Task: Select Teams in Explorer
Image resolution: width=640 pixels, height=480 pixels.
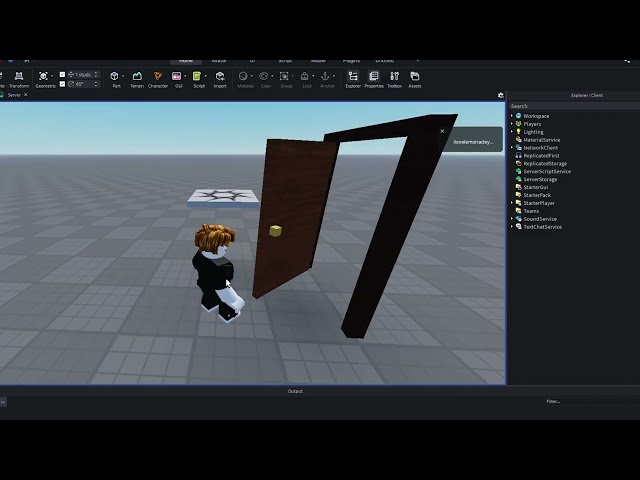Action: (531, 211)
